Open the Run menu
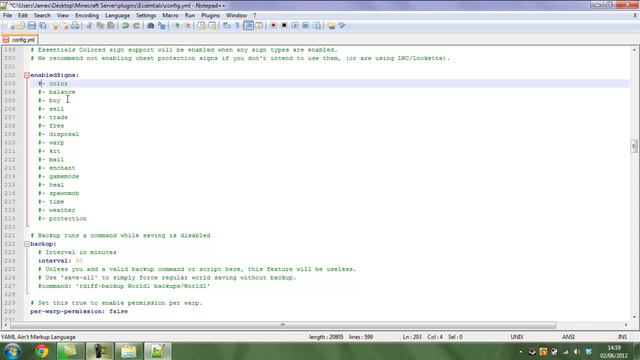Image resolution: width=640 pixels, height=360 pixels. 190,16
